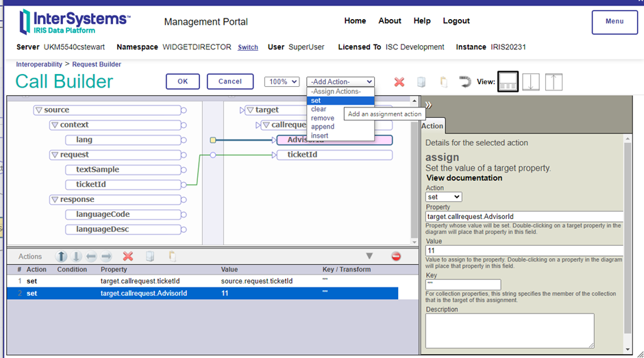Collapse the source tree node
This screenshot has width=644, height=358.
coord(38,110)
